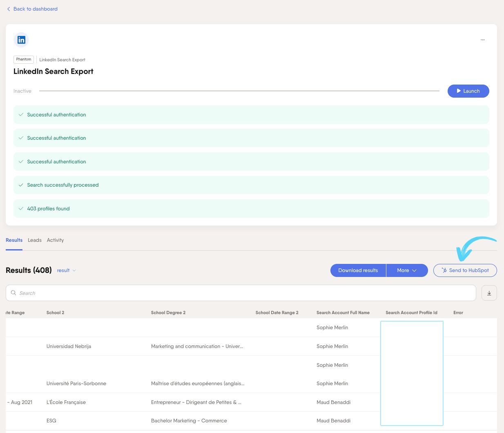The image size is (504, 433).
Task: Click the Bachelor Marketing - Commerce cell
Action: coord(189,421)
